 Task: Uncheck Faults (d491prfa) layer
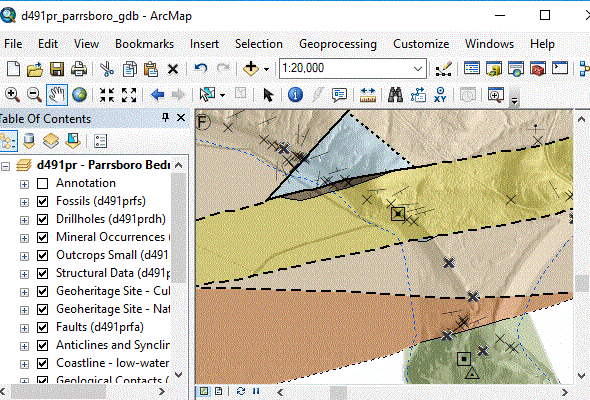coord(43,327)
